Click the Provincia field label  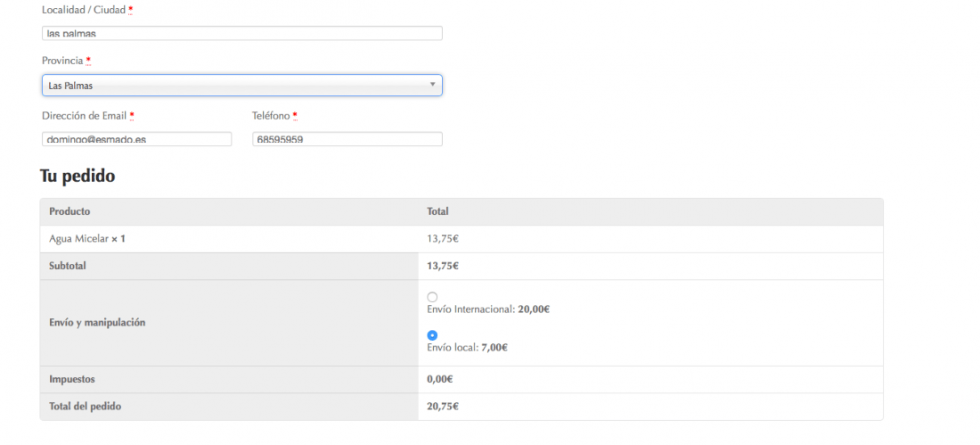(x=62, y=61)
